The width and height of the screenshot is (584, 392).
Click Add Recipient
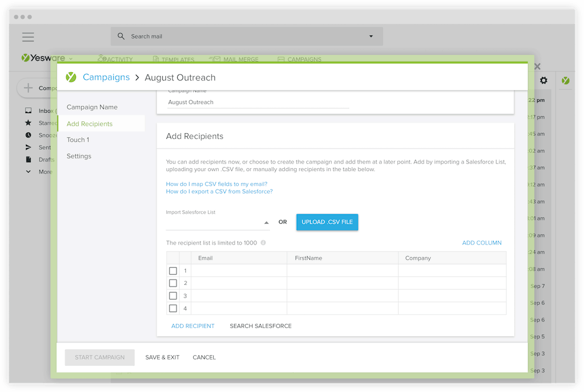click(x=193, y=326)
